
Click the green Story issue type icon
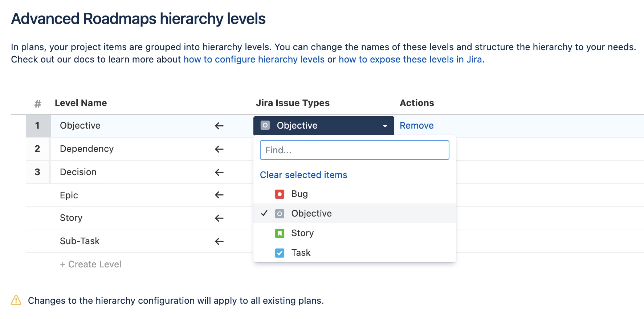point(280,233)
